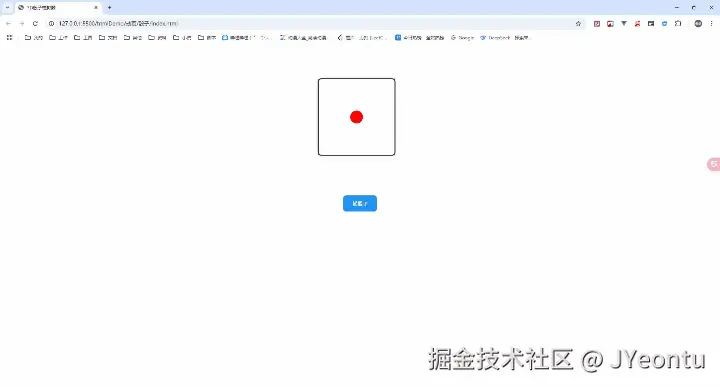This screenshot has width=720, height=387.
Task: Open the profile avatar menu
Action: coord(698,23)
